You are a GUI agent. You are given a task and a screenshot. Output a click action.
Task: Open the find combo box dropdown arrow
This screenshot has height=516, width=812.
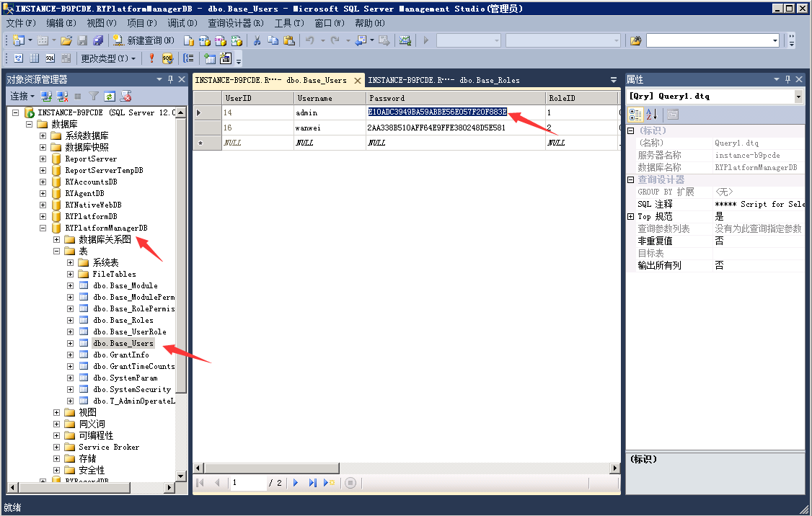(775, 40)
